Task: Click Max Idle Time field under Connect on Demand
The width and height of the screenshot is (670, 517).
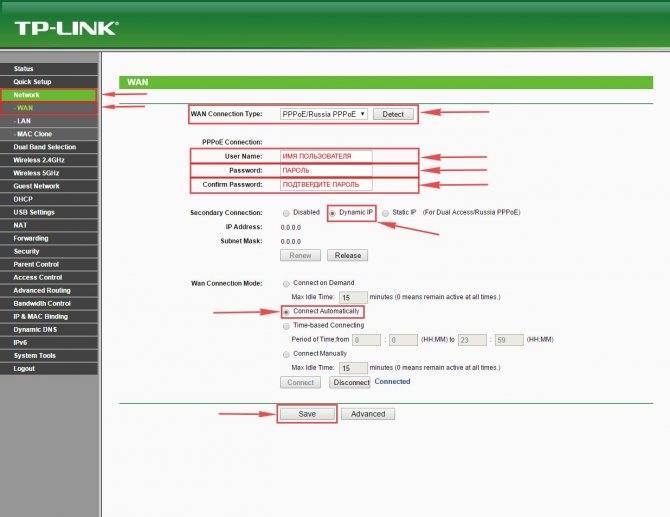Action: click(353, 297)
